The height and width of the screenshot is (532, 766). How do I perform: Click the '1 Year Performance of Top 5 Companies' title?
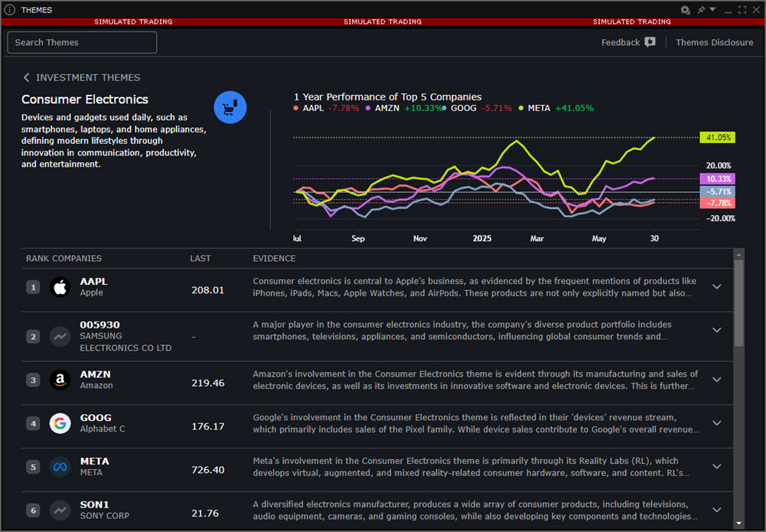[x=388, y=96]
